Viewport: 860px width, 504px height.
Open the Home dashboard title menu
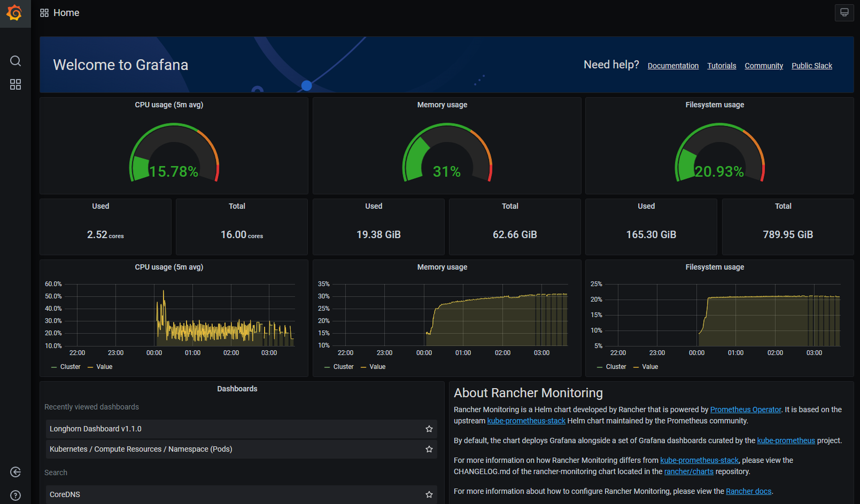[x=66, y=13]
